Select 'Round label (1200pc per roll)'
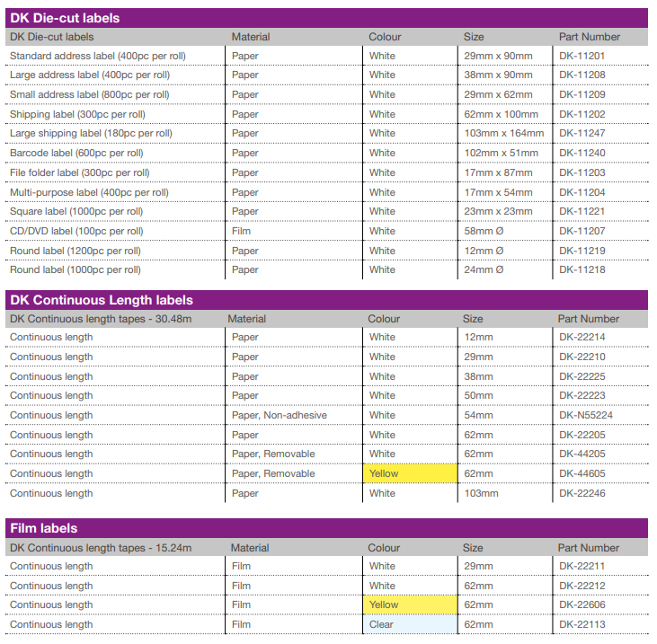The width and height of the screenshot is (657, 644). tap(75, 251)
